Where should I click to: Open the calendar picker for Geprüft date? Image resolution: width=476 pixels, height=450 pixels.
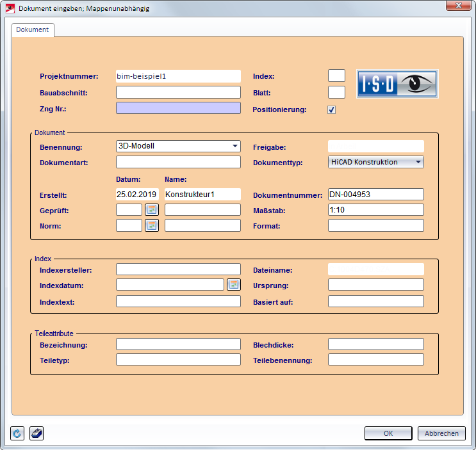(x=151, y=209)
